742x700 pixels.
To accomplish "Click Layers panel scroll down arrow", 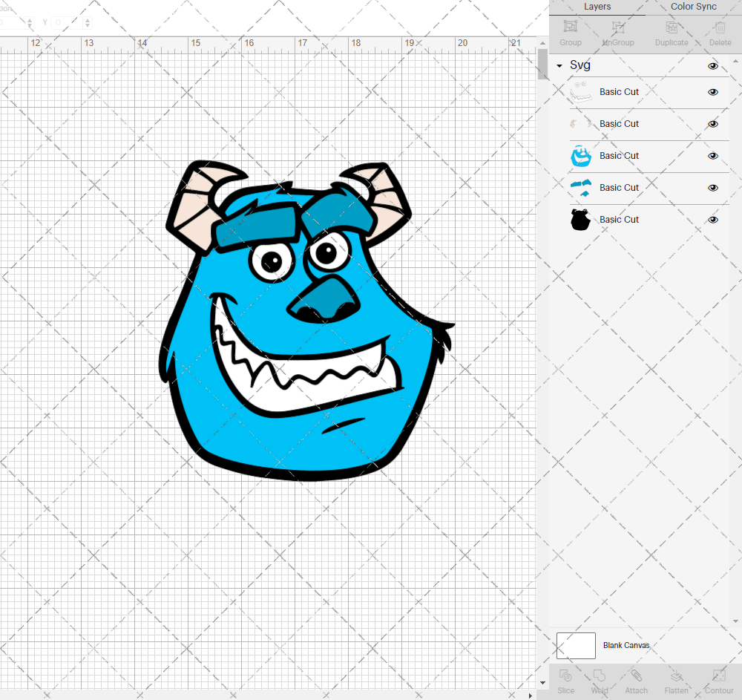I will click(x=735, y=621).
